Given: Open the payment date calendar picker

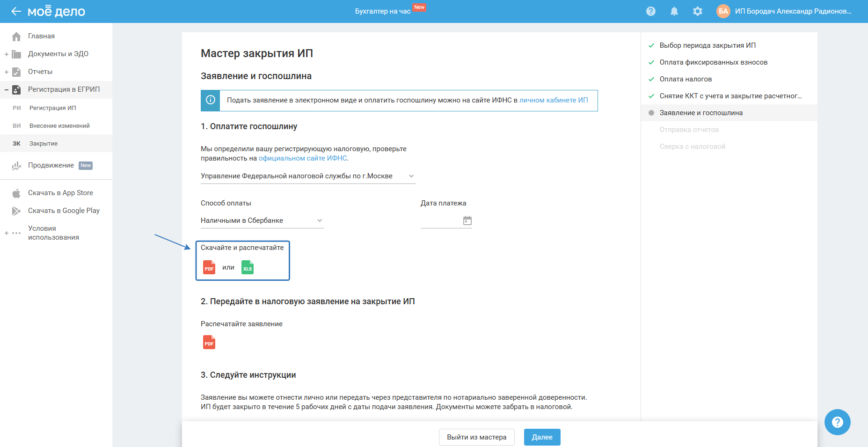Looking at the screenshot, I should (467, 220).
